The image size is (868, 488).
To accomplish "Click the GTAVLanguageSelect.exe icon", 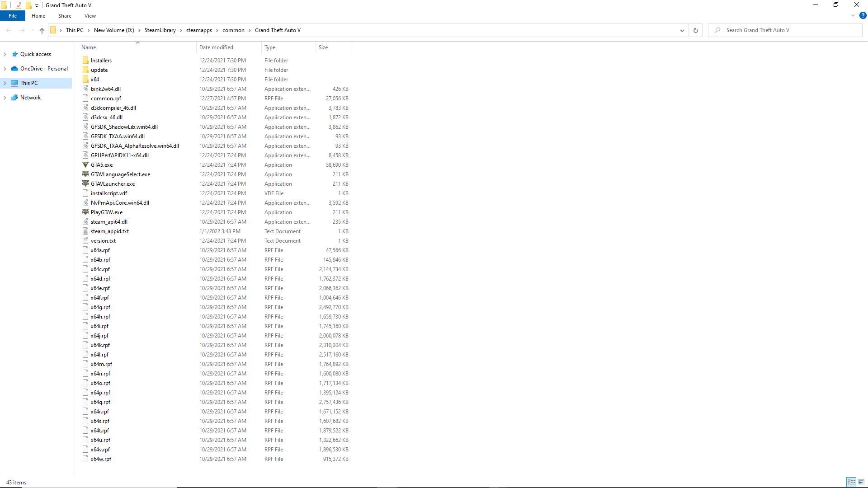I will pyautogui.click(x=85, y=174).
